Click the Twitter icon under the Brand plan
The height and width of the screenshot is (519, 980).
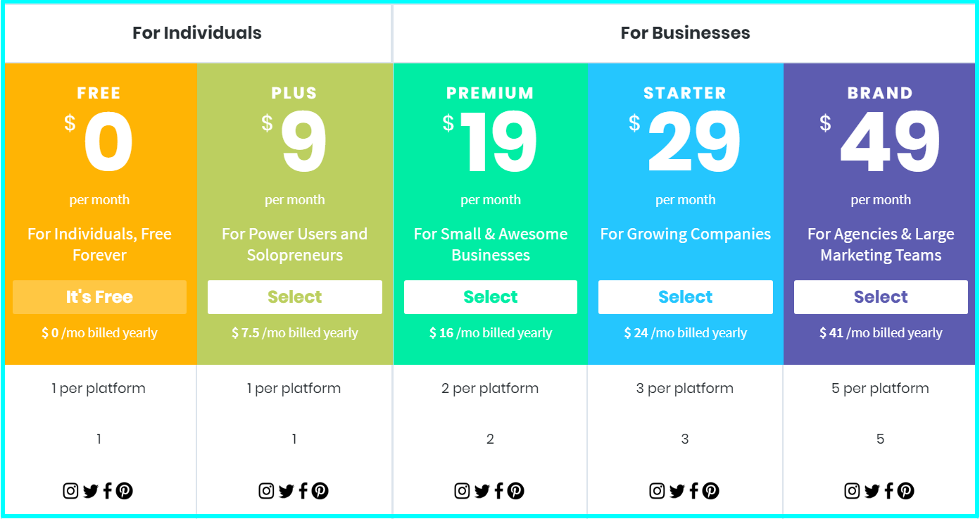[x=872, y=491]
